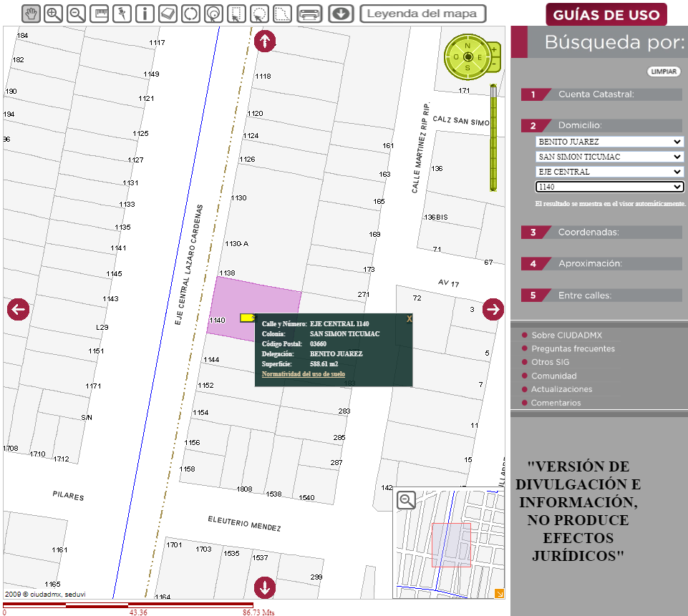Close the parcel info popup
Screen dimensions: 688x616
(409, 319)
